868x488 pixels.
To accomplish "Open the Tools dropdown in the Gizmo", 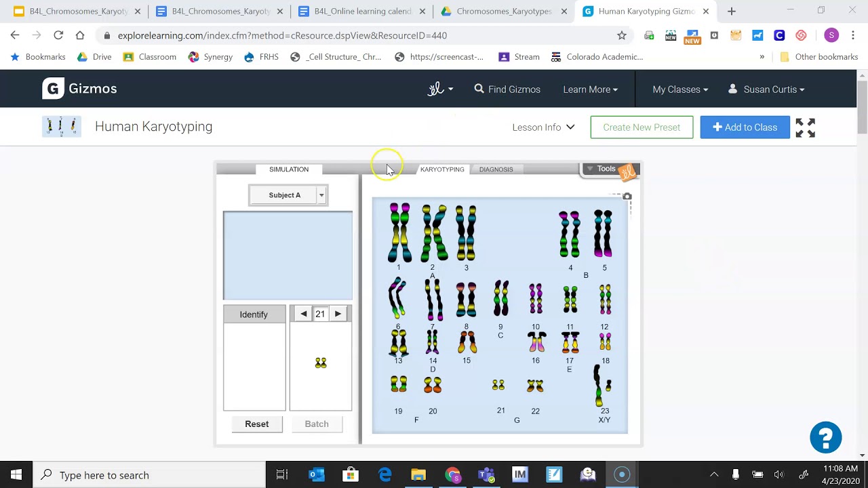I will (x=601, y=169).
